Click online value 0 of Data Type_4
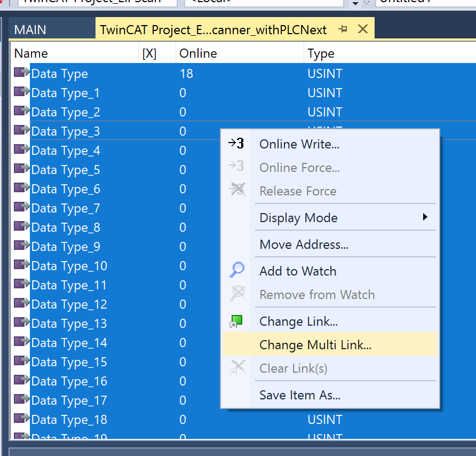 [183, 151]
